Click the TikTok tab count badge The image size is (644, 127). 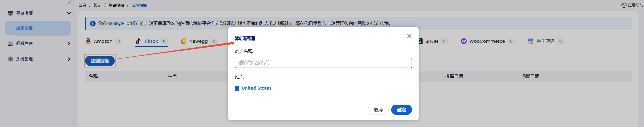(164, 41)
